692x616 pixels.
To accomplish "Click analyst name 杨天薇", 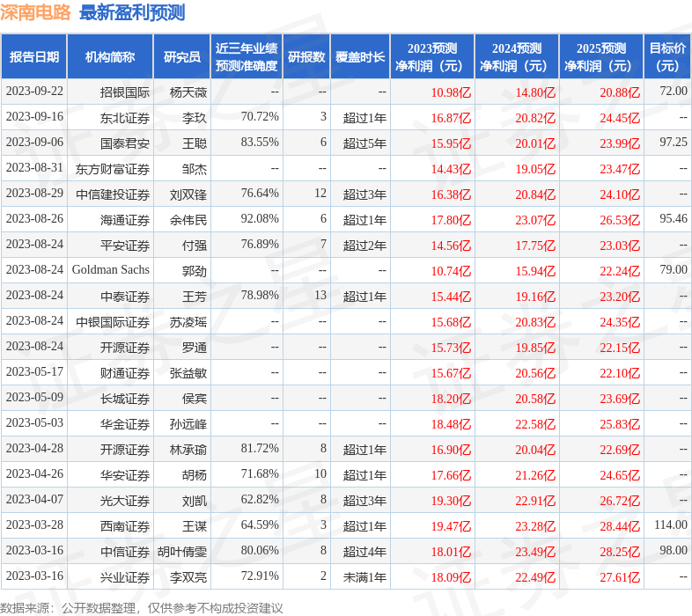I will click(x=188, y=92).
